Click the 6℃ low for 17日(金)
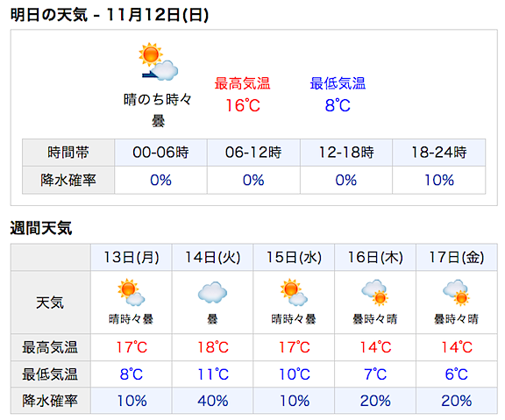The width and height of the screenshot is (505, 420). click(x=457, y=374)
